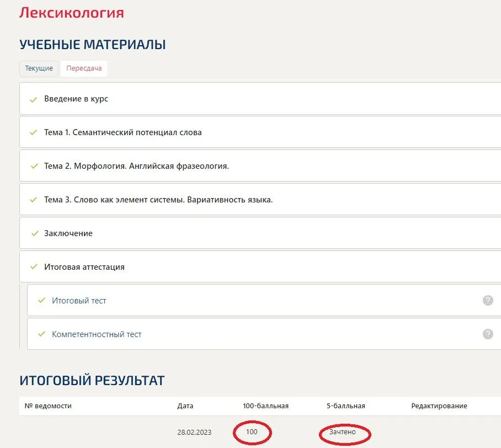Click checkmark icon beside Компетентностный тест

tap(41, 334)
